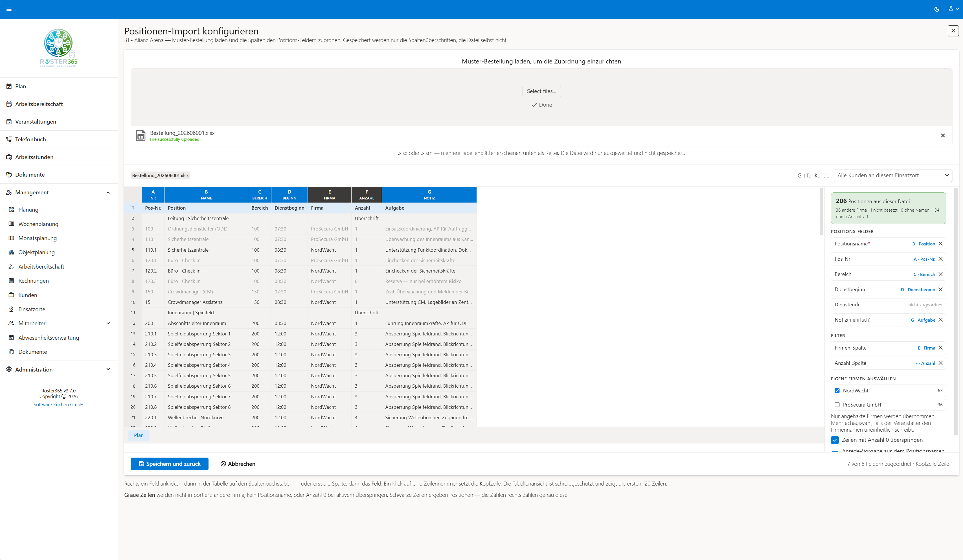Select column E FIRMA header
963x560 pixels.
pos(329,194)
